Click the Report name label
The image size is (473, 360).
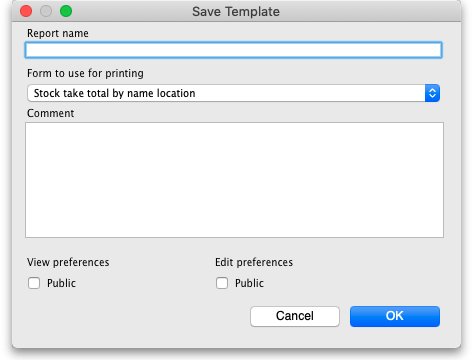pos(58,33)
